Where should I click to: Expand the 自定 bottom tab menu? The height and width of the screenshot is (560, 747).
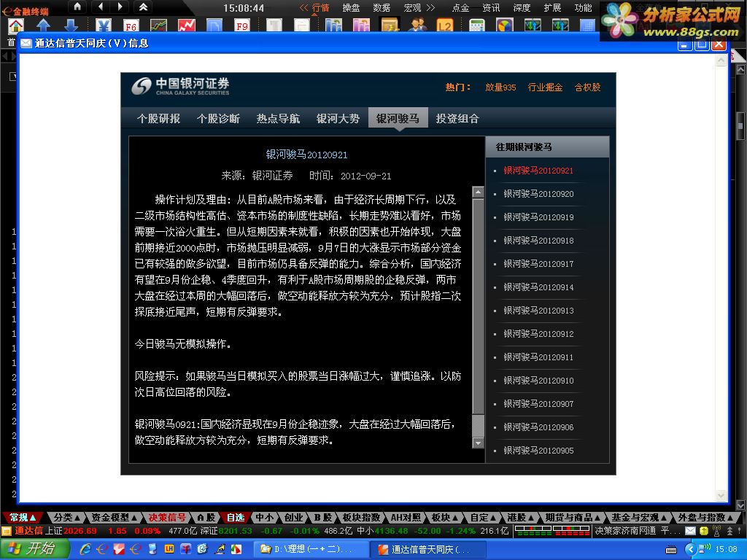[483, 518]
